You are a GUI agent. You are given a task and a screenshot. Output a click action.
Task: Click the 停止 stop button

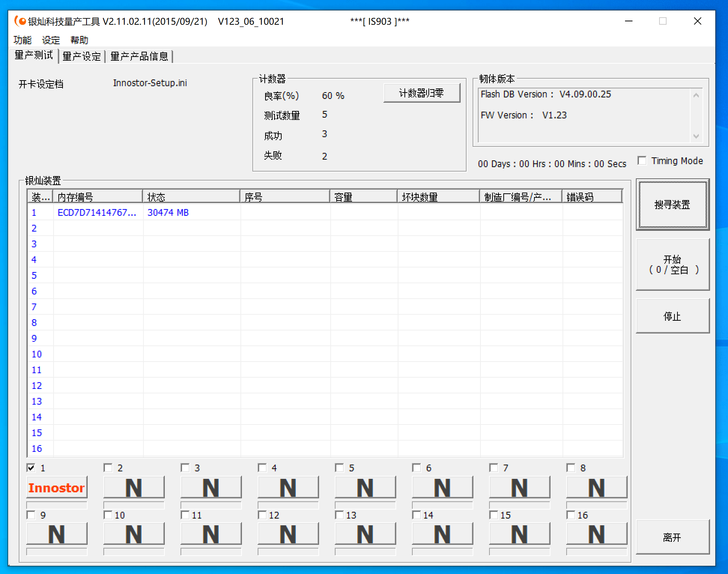[673, 316]
